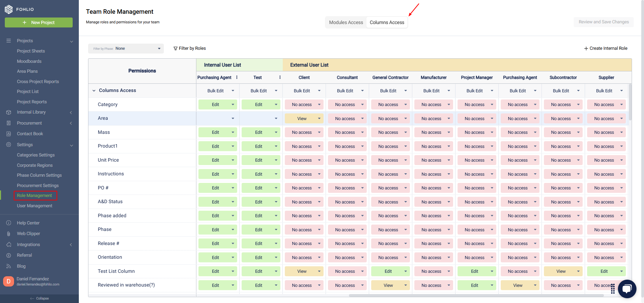The image size is (644, 303).
Task: Click the Referral icon
Action: click(9, 255)
